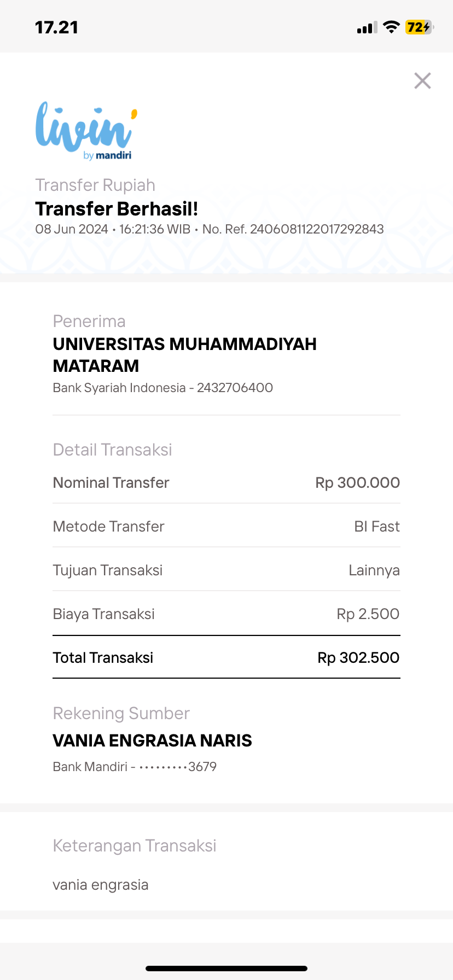Tap the Nominal Transfer Rp 300.000 row
The image size is (453, 980).
tap(226, 483)
